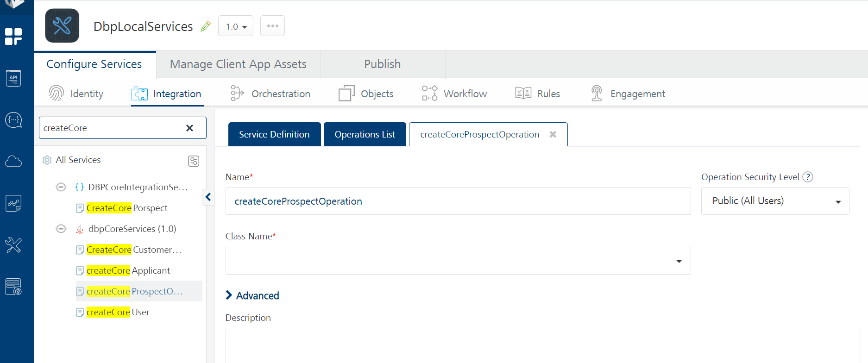The width and height of the screenshot is (868, 363).
Task: Click the pencil edit icon beside DbpLocalServices
Action: pos(206,26)
